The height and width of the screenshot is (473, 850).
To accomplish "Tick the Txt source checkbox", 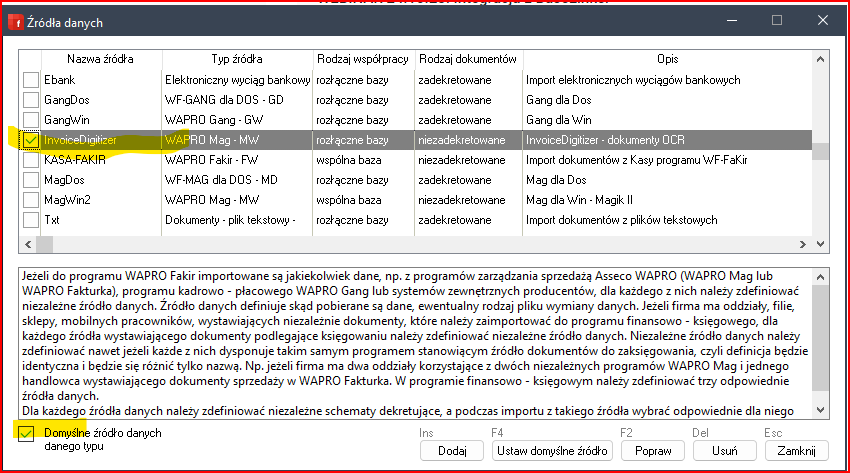I will (x=31, y=220).
